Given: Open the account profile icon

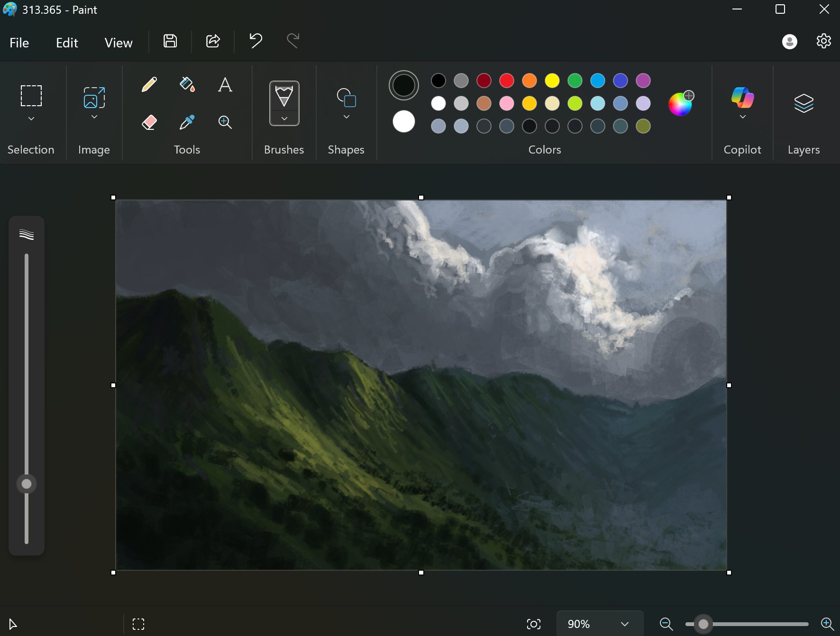Looking at the screenshot, I should [x=790, y=42].
